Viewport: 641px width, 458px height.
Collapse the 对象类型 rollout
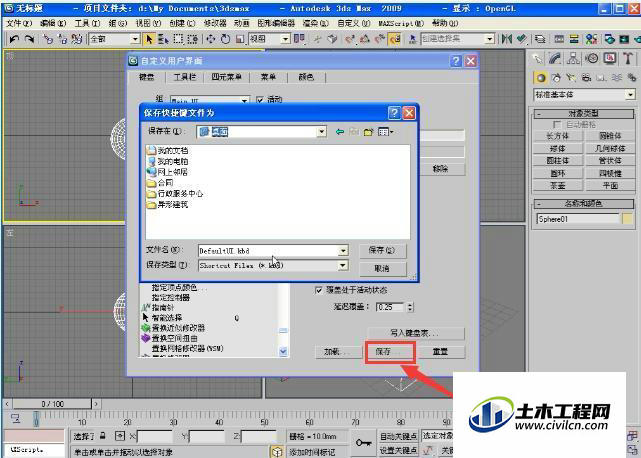tap(584, 113)
